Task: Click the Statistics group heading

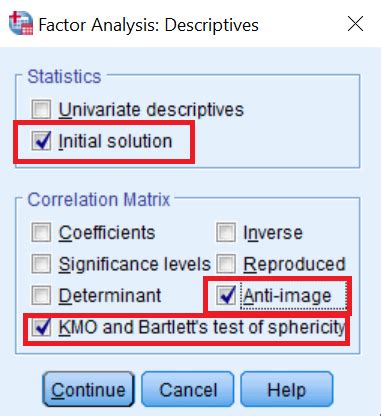Action: click(x=64, y=76)
